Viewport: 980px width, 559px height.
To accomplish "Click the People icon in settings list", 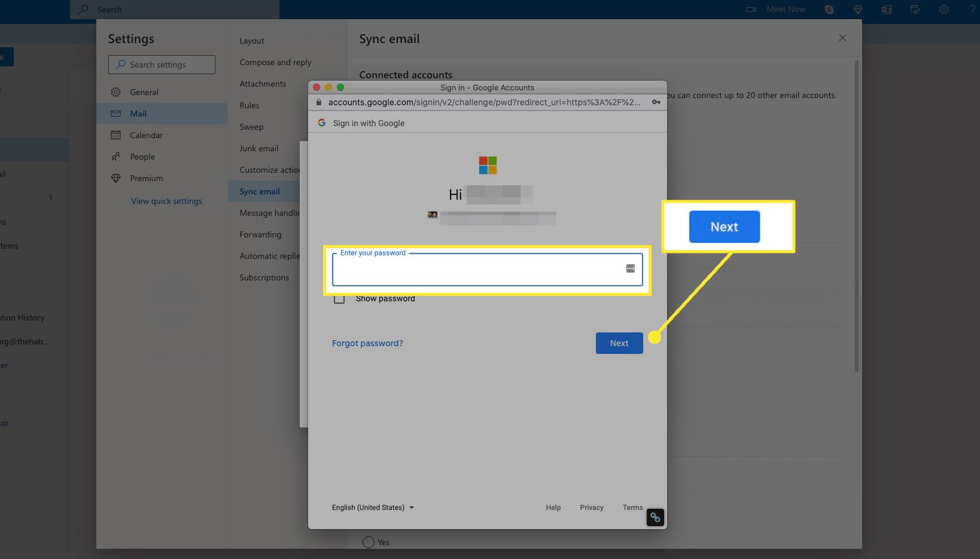I will [x=116, y=157].
